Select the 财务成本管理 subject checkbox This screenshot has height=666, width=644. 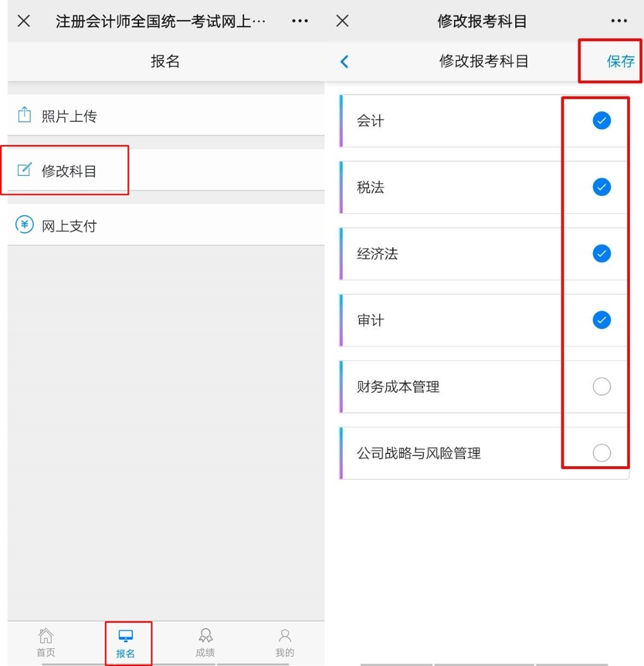tap(601, 386)
